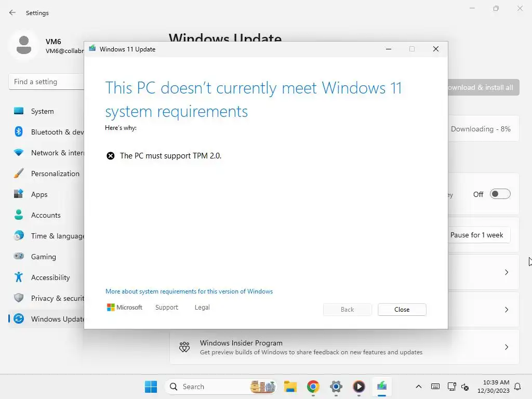This screenshot has height=399, width=532.
Task: Restore down the Settings window
Action: (496, 8)
